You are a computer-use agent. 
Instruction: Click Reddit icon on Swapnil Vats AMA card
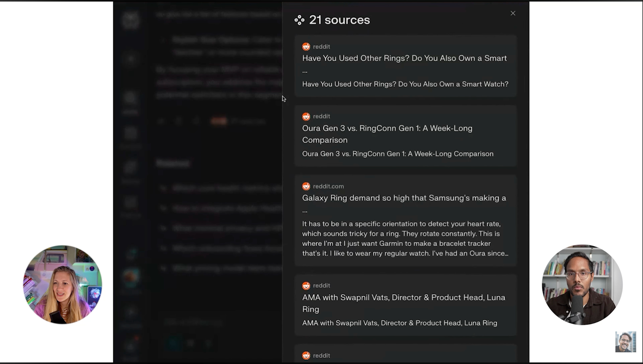click(306, 286)
